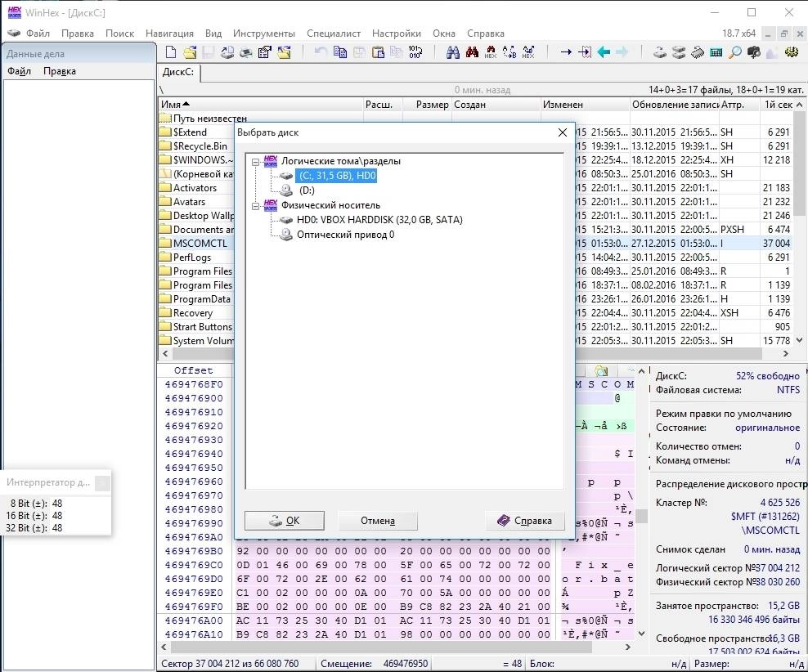Click the clipboard paste icon in the toolbar
Image resolution: width=808 pixels, height=672 pixels.
[x=378, y=52]
